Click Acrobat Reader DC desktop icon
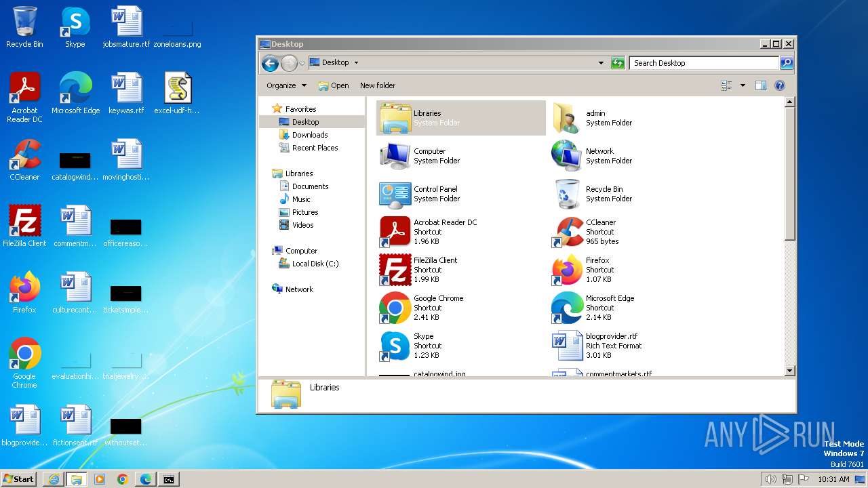 [24, 98]
